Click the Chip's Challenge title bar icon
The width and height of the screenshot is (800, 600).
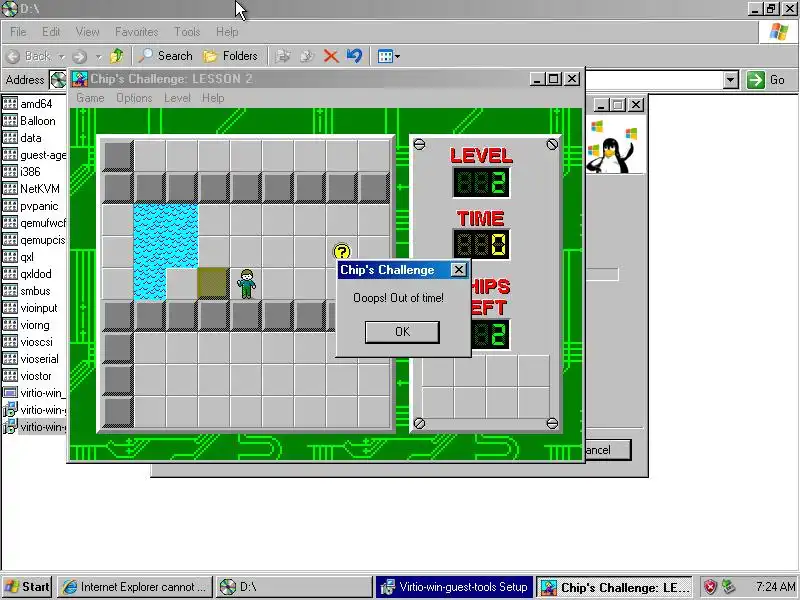coord(80,79)
